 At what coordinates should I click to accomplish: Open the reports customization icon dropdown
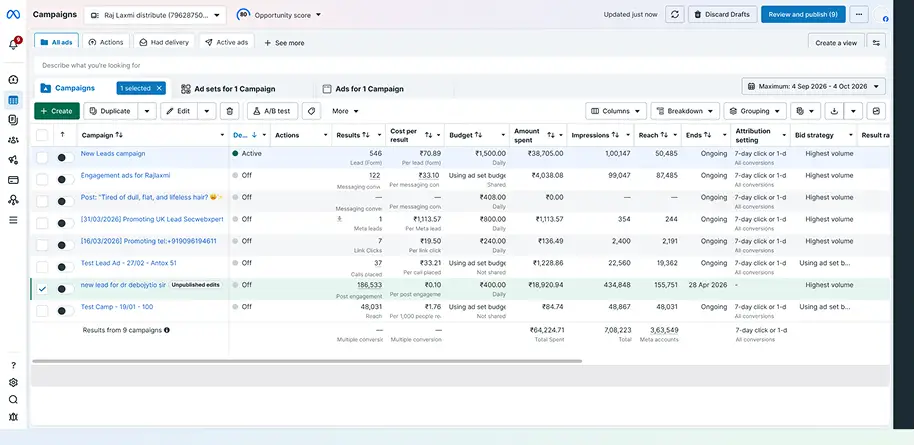point(805,111)
